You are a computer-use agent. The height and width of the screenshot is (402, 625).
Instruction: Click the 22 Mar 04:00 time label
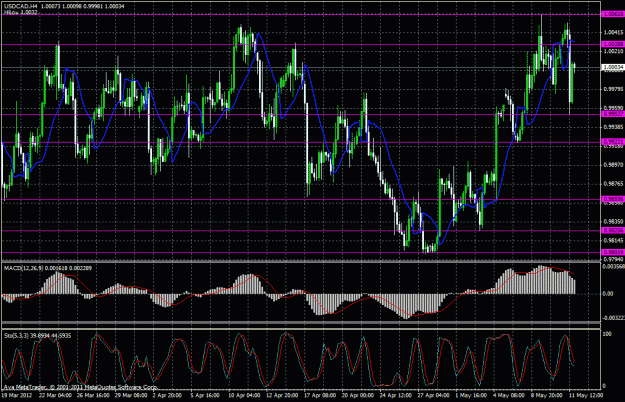coord(55,396)
